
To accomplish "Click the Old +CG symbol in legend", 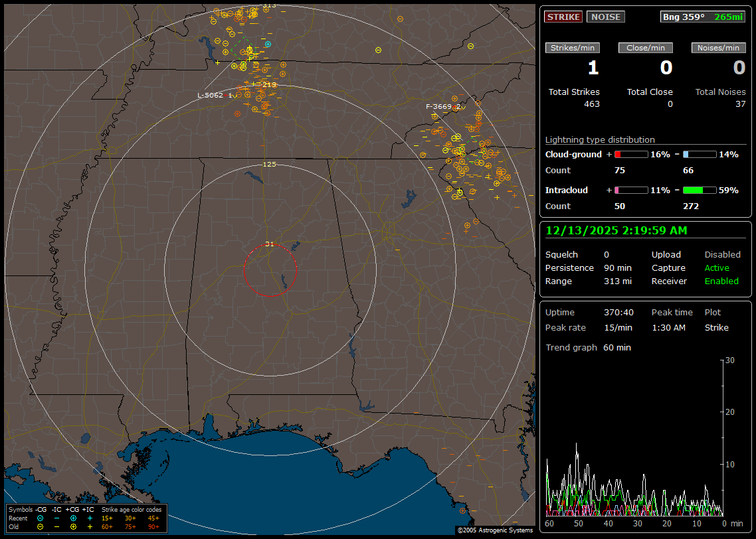I will (73, 526).
